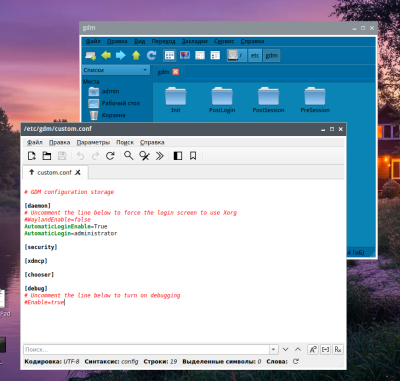Navigate back with yellow left arrow
The width and height of the screenshot is (400, 381).
[106, 55]
